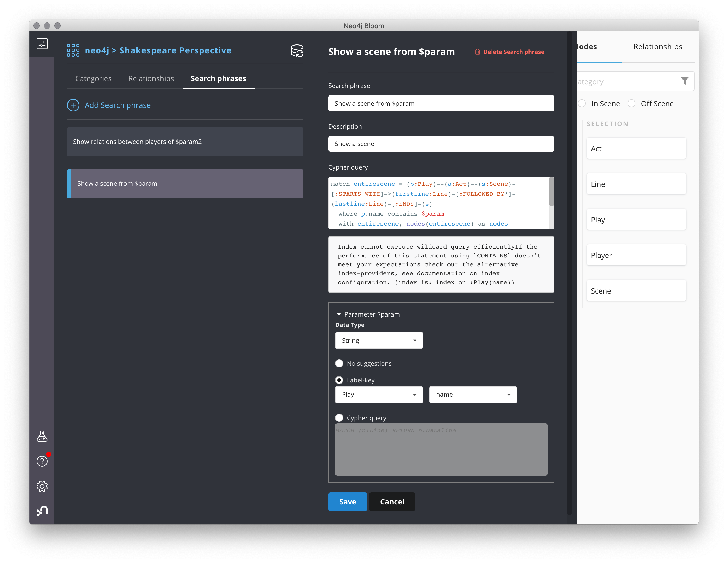The width and height of the screenshot is (728, 563).
Task: Click the trash icon for deleting phrase
Action: point(477,52)
